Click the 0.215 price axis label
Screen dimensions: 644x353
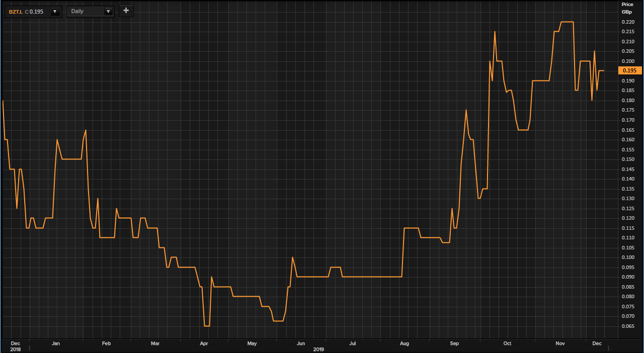tap(628, 32)
